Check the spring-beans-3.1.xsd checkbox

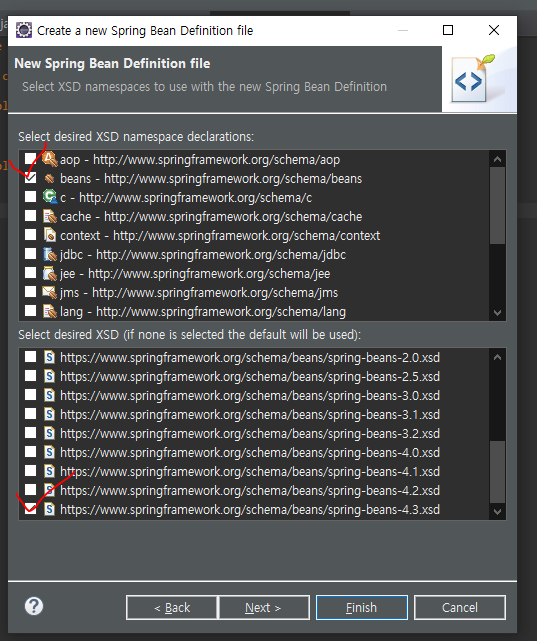[x=30, y=413]
